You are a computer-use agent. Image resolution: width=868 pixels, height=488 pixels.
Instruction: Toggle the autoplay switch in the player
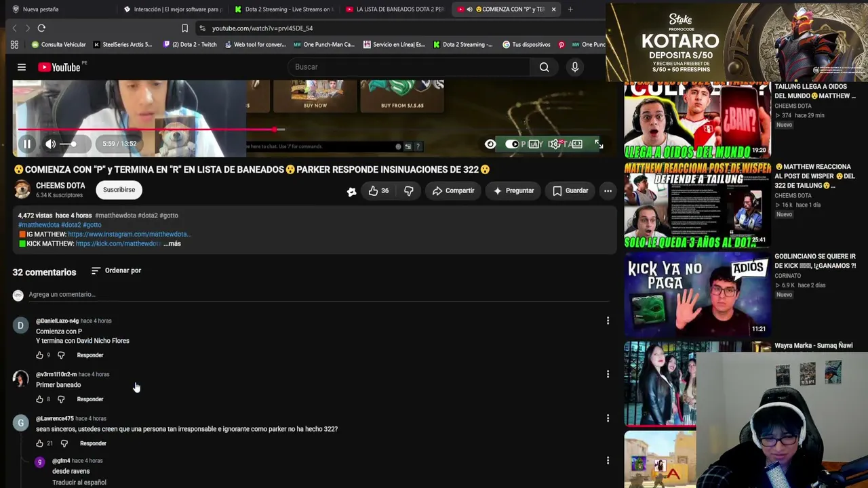tap(512, 144)
